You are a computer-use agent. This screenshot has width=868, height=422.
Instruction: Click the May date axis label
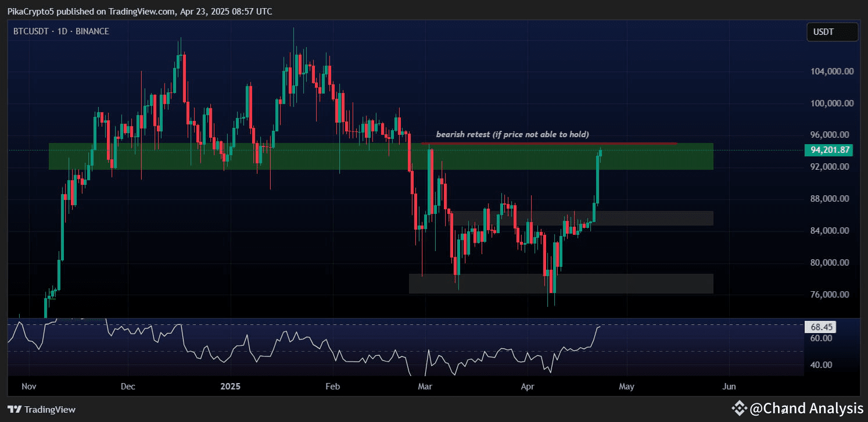pyautogui.click(x=626, y=387)
